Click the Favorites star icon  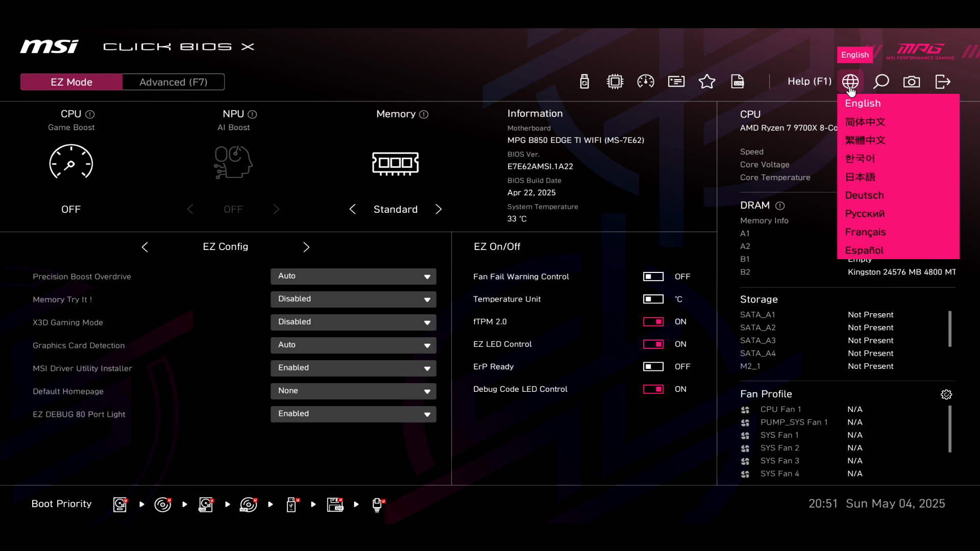pos(707,82)
